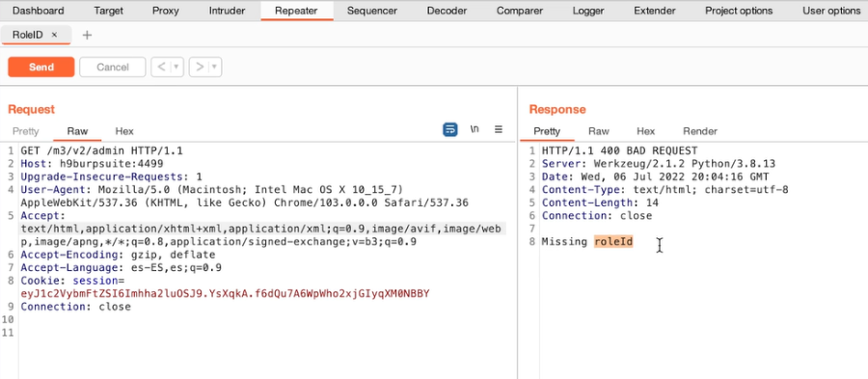Viewport: 868px width, 379px height.
Task: Switch Response to Raw view
Action: point(598,131)
